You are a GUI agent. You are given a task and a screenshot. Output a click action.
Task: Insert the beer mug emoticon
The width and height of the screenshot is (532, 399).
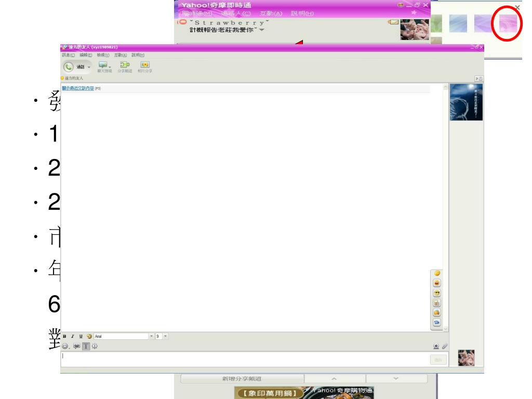click(437, 312)
